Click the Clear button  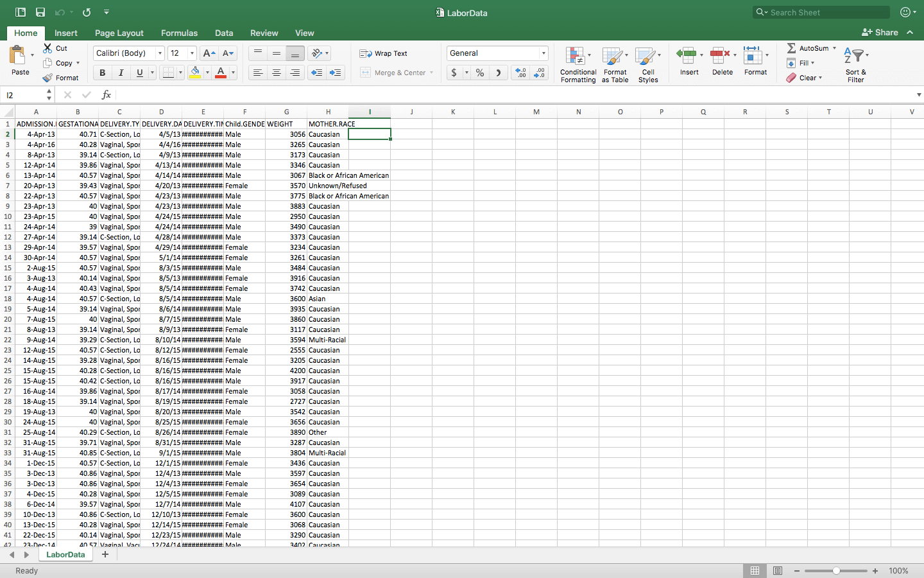(x=806, y=78)
